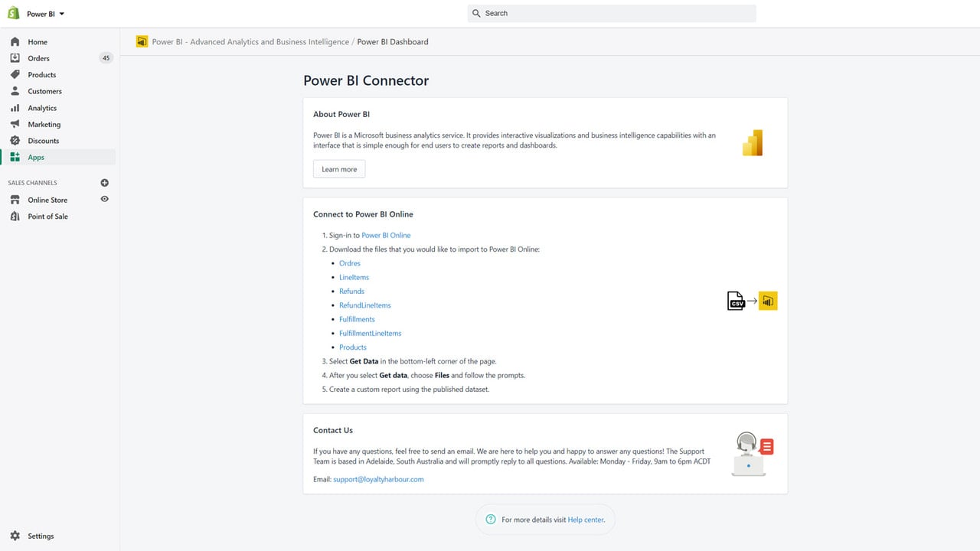The width and height of the screenshot is (980, 551).
Task: Open the Help center link
Action: click(586, 520)
